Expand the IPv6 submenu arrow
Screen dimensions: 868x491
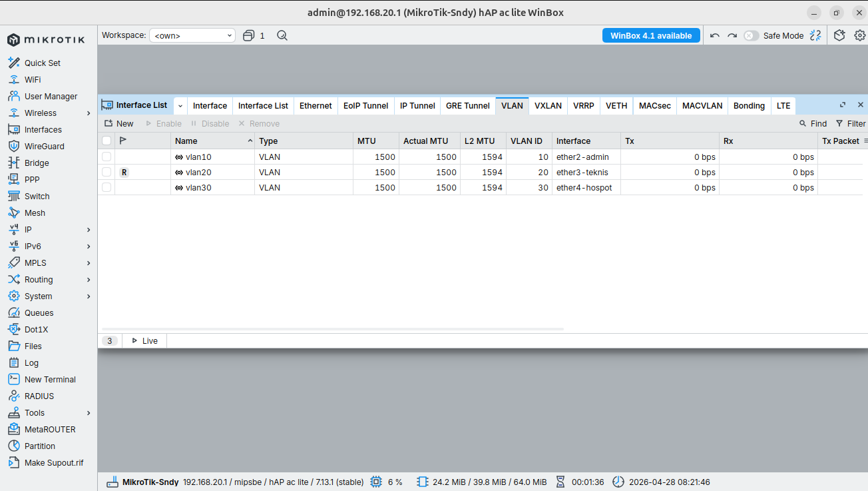[89, 246]
